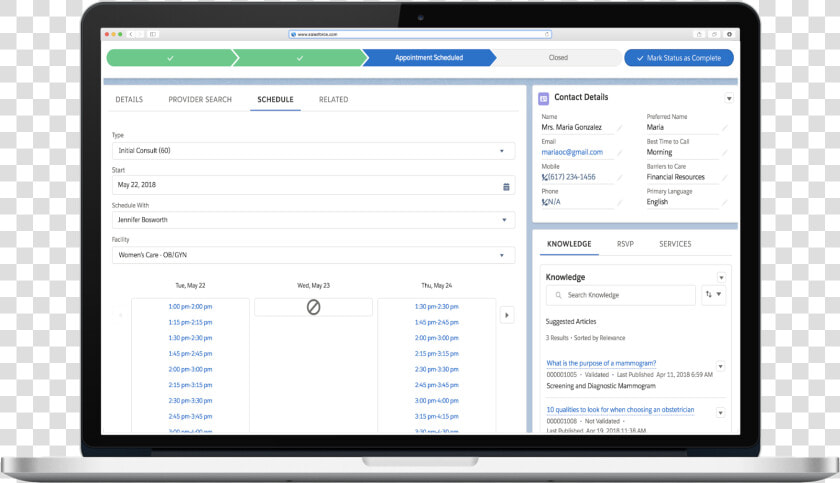Click the phone icon beside N/A

pos(545,202)
